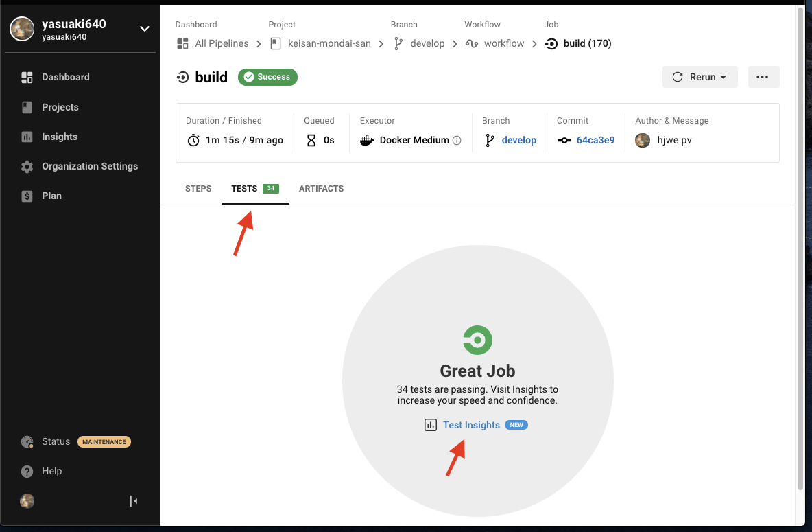Click the yasuaki640 organization avatar
Image resolution: width=812 pixels, height=532 pixels.
pos(22,29)
